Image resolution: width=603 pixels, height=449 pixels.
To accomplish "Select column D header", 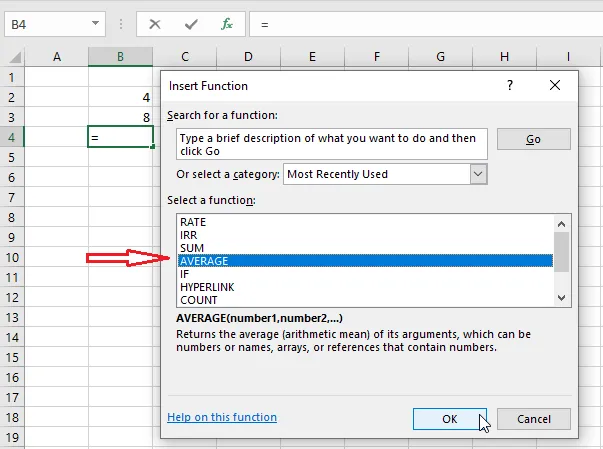I will click(248, 57).
